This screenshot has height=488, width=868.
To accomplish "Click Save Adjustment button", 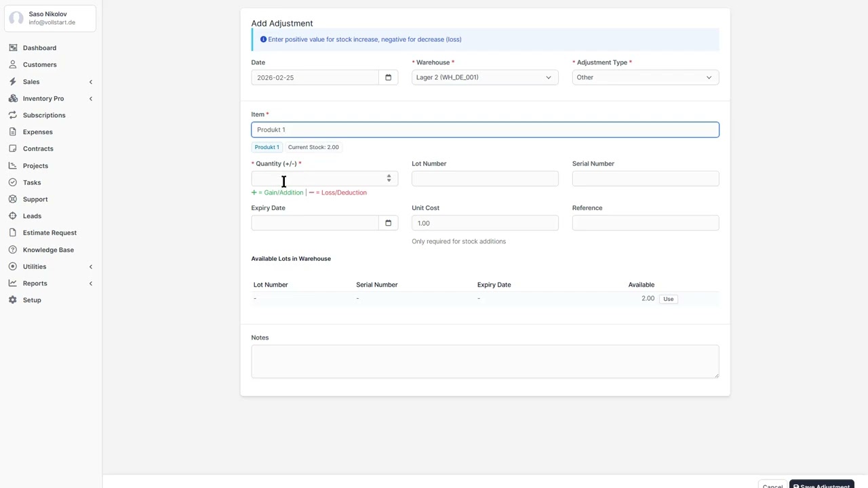I will pyautogui.click(x=821, y=485).
